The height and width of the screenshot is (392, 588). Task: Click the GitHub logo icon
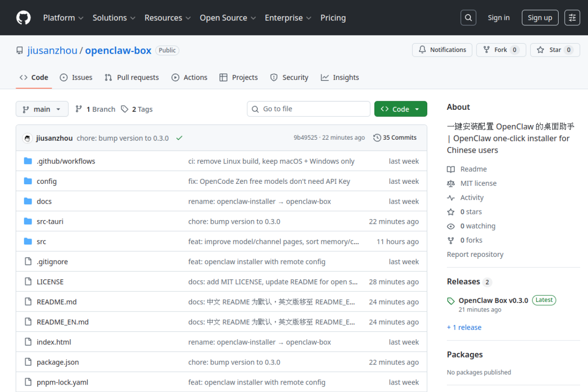pos(23,17)
